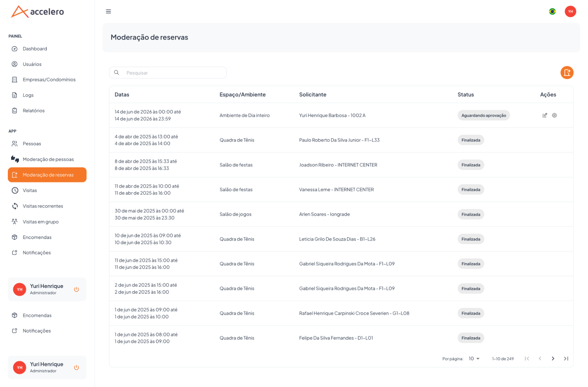
Task: Click the hamburger menu icon
Action: [108, 12]
